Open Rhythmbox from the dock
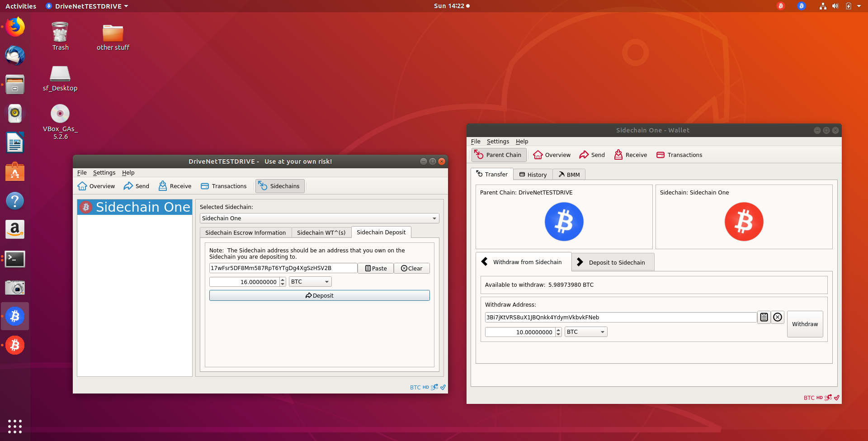This screenshot has height=441, width=868. pyautogui.click(x=15, y=114)
